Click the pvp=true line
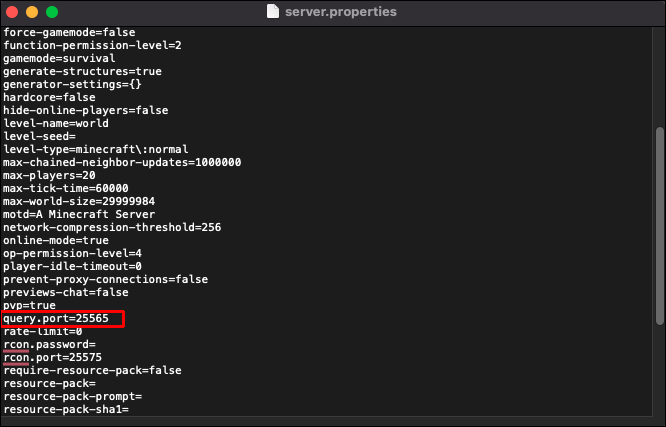 29,305
